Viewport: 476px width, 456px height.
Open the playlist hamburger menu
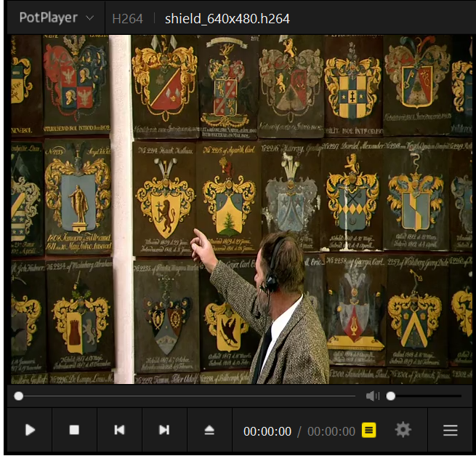[x=450, y=431]
